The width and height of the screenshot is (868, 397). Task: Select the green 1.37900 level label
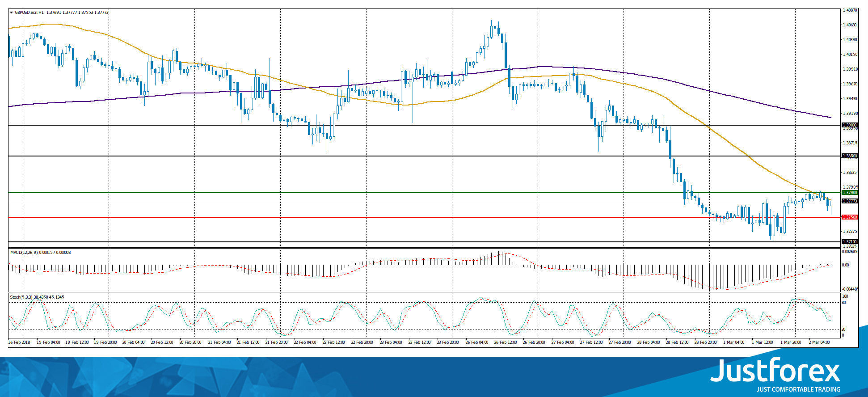[x=850, y=193]
